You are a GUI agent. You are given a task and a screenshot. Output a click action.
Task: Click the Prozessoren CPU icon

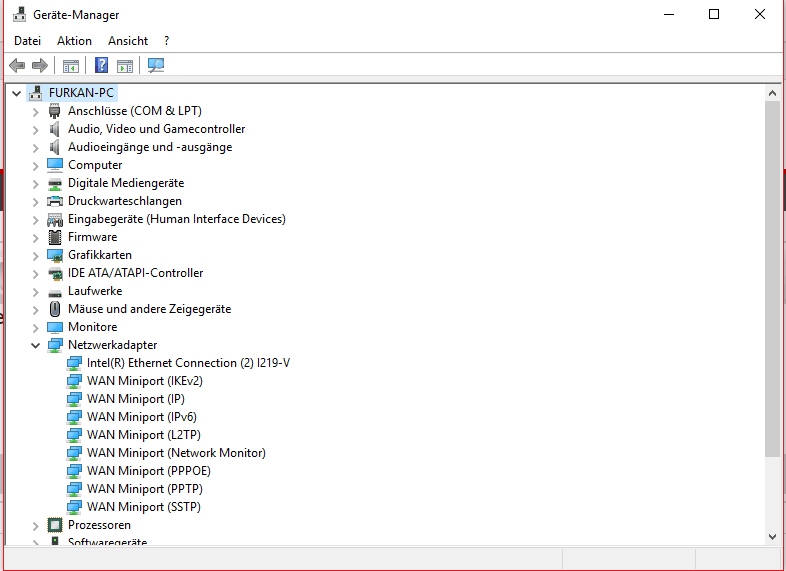(x=55, y=525)
